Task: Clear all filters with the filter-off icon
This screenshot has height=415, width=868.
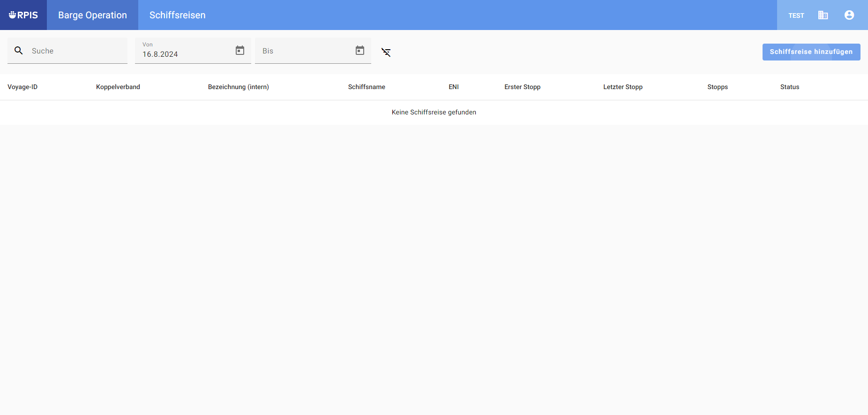Action: pos(386,52)
